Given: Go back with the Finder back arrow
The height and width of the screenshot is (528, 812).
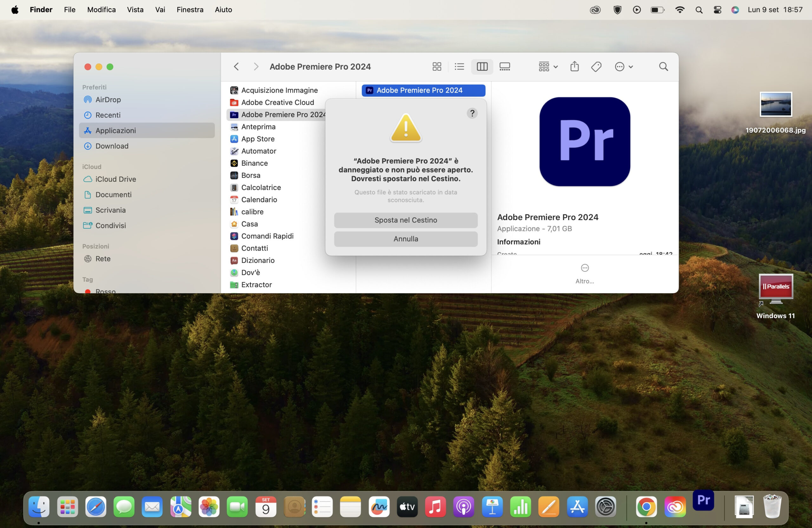Looking at the screenshot, I should pyautogui.click(x=236, y=67).
